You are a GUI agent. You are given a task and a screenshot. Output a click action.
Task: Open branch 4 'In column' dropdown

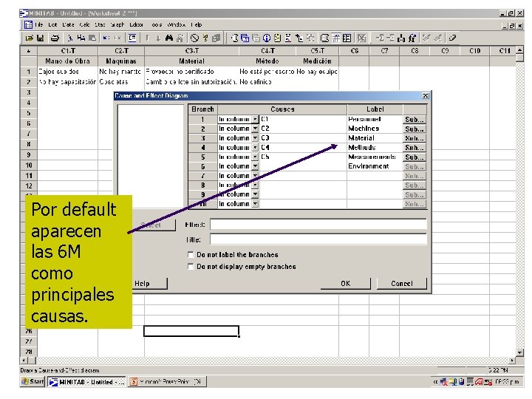pos(255,148)
